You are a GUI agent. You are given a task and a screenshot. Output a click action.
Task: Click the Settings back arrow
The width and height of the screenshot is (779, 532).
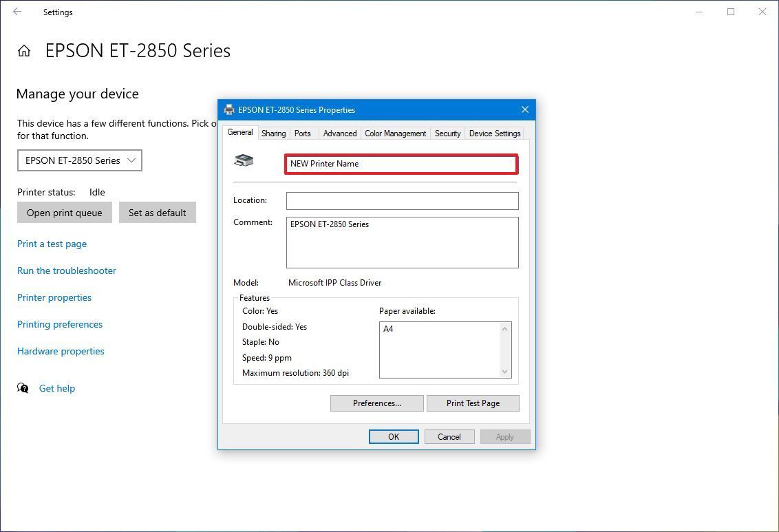click(17, 12)
